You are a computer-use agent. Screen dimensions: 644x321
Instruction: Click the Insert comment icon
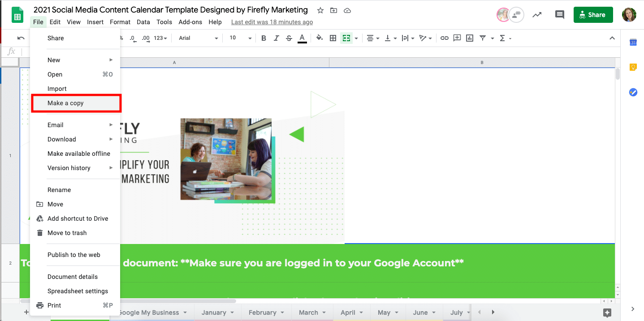457,38
